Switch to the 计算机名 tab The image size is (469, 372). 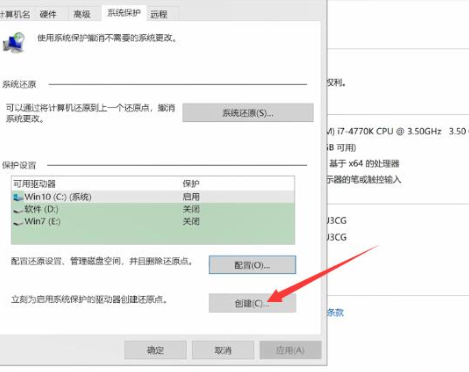click(x=15, y=14)
